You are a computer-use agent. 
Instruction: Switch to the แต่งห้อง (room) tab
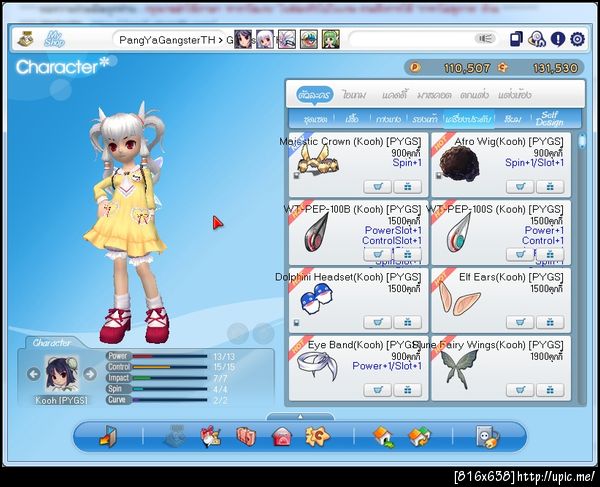pos(515,95)
